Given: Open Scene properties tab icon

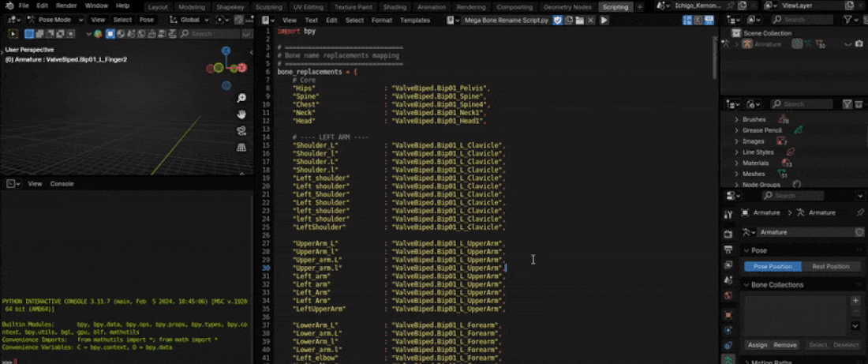Looking at the screenshot, I should tap(728, 280).
